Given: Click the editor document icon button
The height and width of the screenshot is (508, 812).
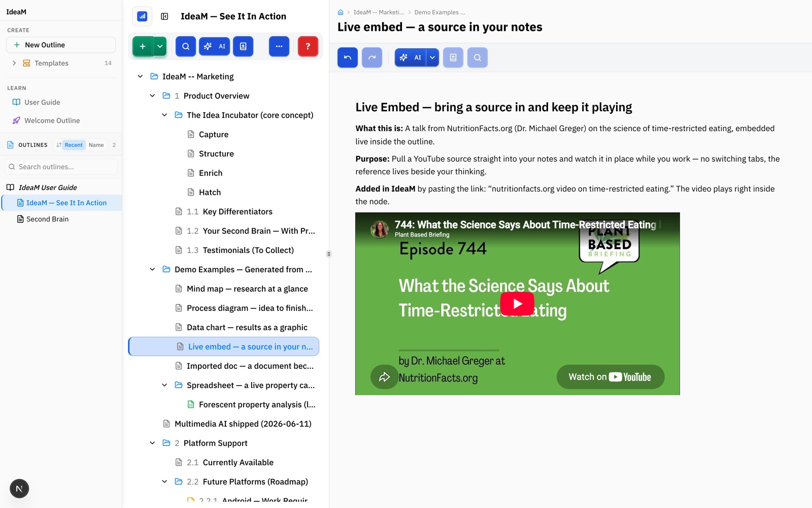Looking at the screenshot, I should tap(453, 57).
